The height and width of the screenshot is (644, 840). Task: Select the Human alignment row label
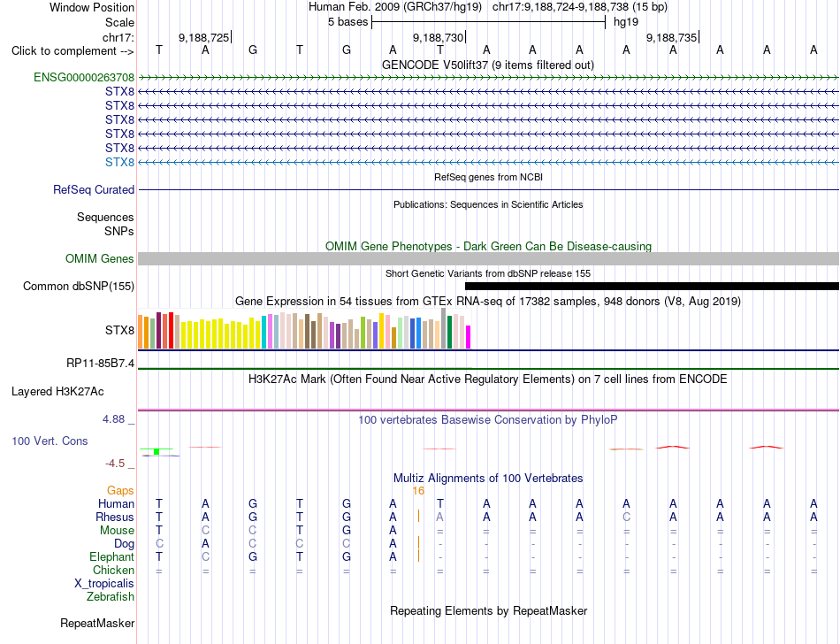[x=116, y=503]
